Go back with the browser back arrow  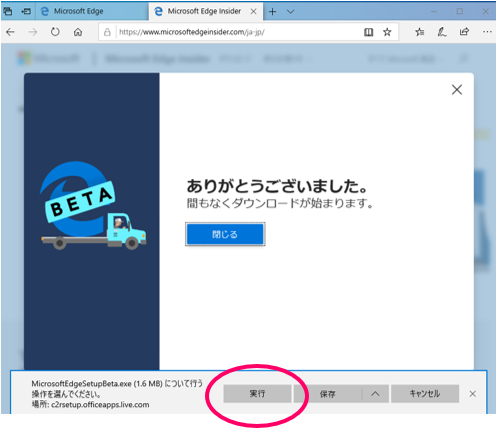(11, 32)
